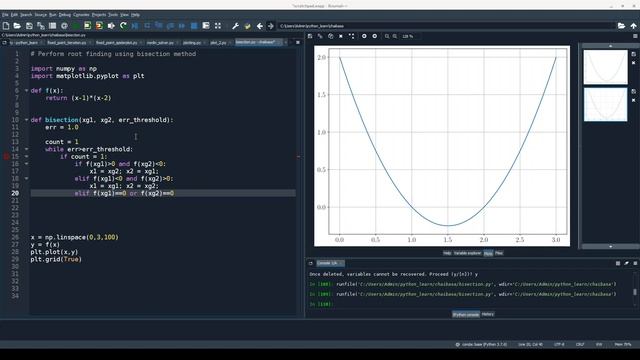Open console pane options hamburger menu

click(635, 263)
